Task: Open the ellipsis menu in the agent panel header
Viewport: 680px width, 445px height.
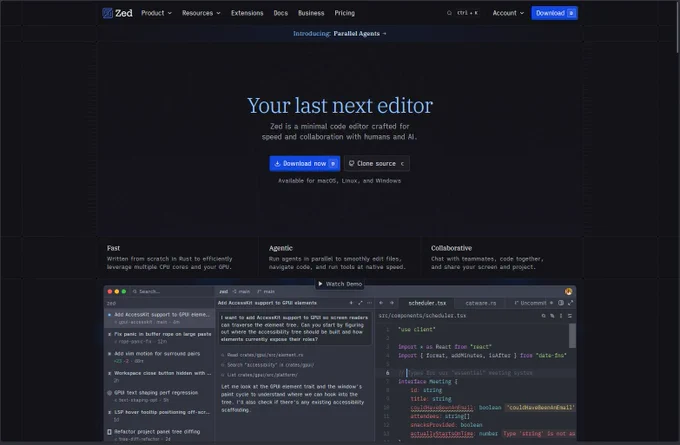Action: (369, 303)
